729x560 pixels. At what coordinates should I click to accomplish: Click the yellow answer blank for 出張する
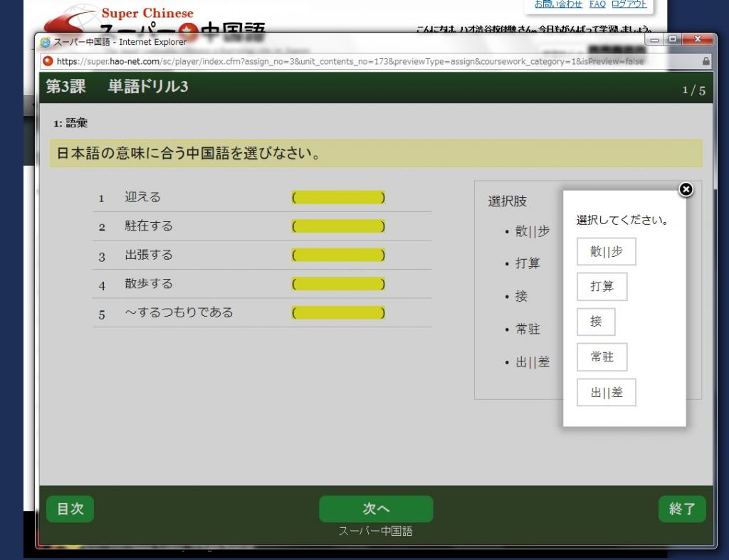[x=338, y=255]
